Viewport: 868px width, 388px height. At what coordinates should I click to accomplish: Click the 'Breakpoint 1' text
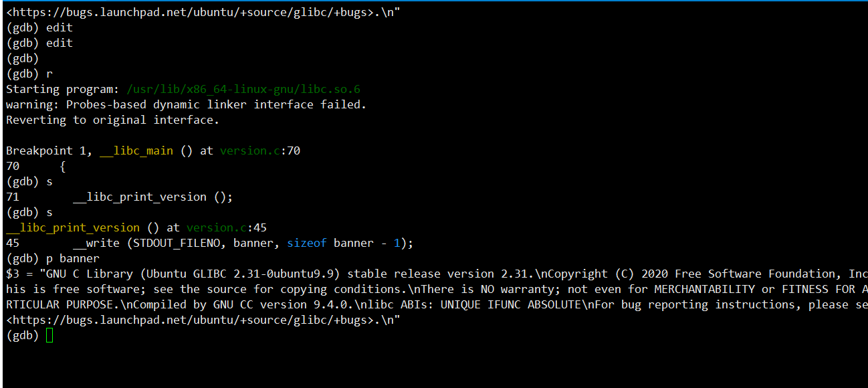coord(46,151)
